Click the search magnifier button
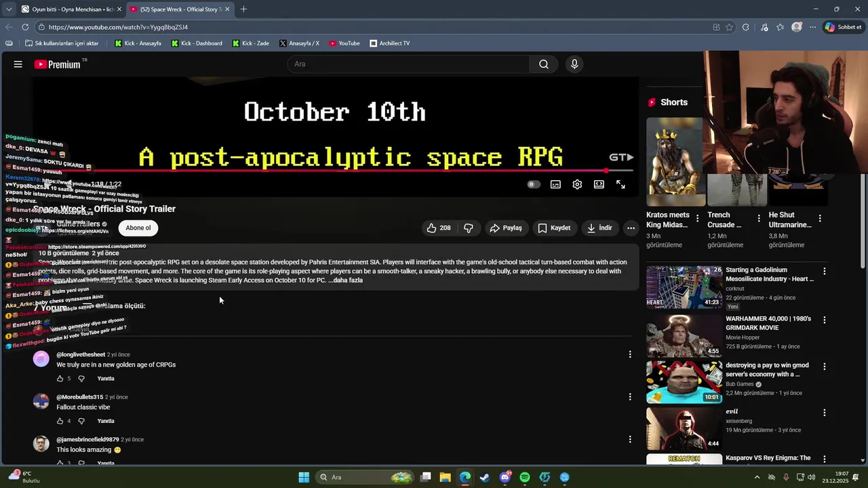Image resolution: width=868 pixels, height=488 pixels. (544, 64)
